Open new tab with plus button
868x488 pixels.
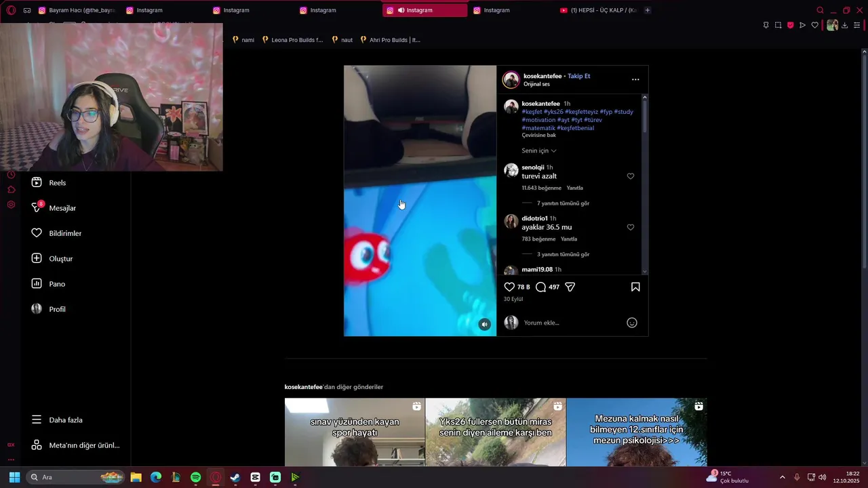pos(647,10)
